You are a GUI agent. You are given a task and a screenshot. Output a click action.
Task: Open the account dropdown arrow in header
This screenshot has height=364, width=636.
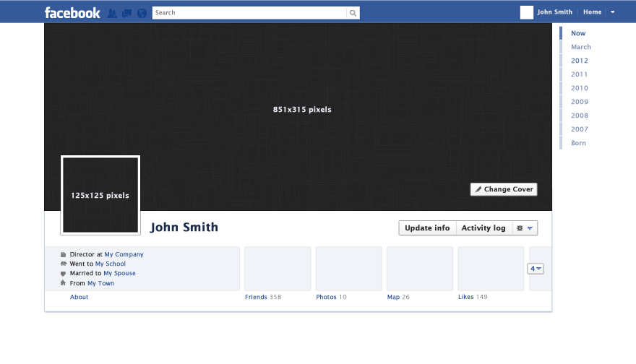(612, 12)
